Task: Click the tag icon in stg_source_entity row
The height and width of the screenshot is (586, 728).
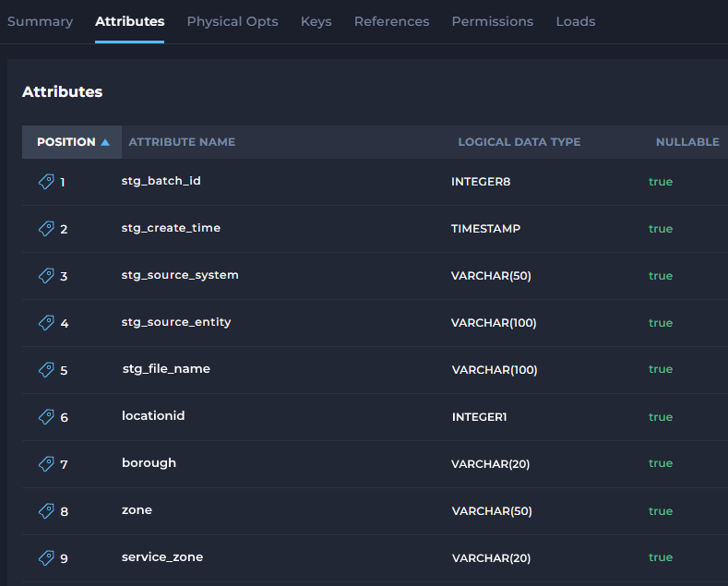Action: [46, 323]
